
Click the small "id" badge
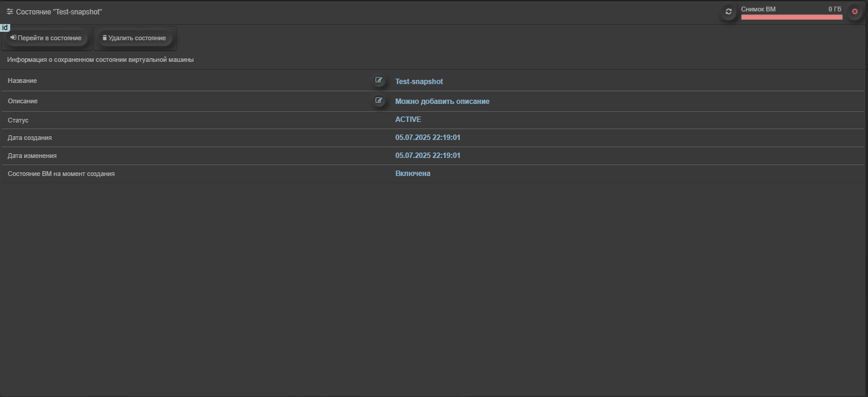tap(5, 28)
